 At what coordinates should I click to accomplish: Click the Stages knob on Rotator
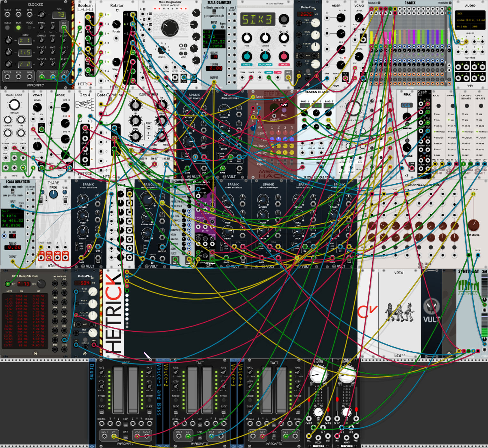coord(116,62)
